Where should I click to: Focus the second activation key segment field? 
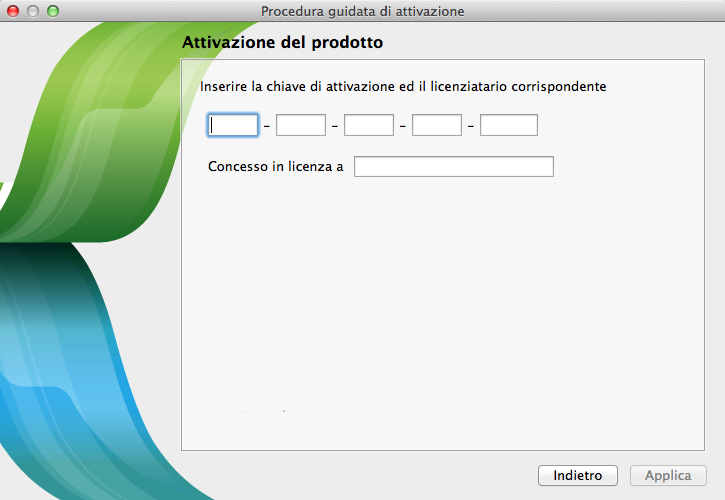[x=301, y=125]
